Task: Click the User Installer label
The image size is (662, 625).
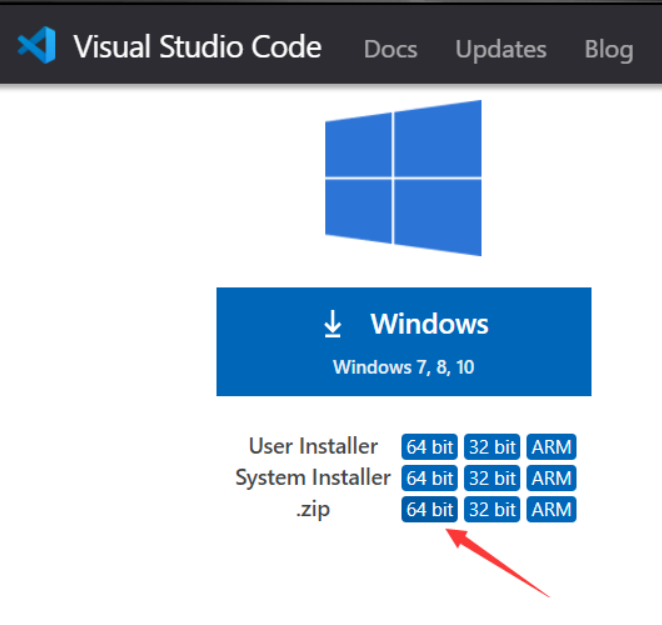Action: [313, 446]
